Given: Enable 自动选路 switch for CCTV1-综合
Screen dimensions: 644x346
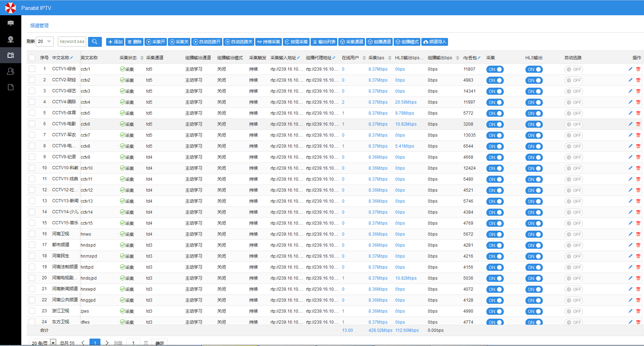Looking at the screenshot, I should pos(574,70).
